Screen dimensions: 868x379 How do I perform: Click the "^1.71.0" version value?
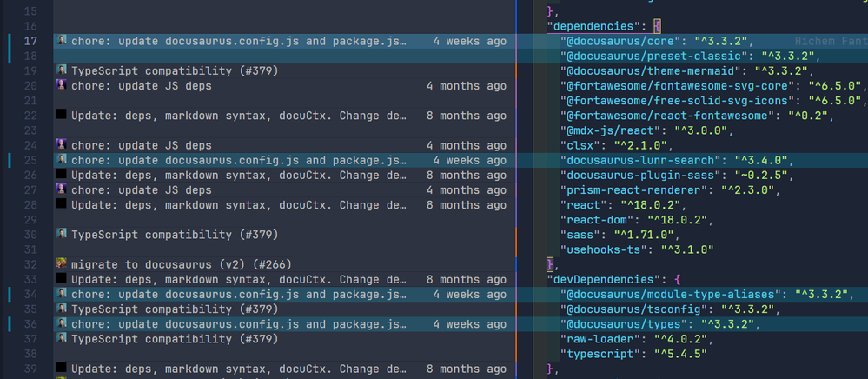coord(644,235)
